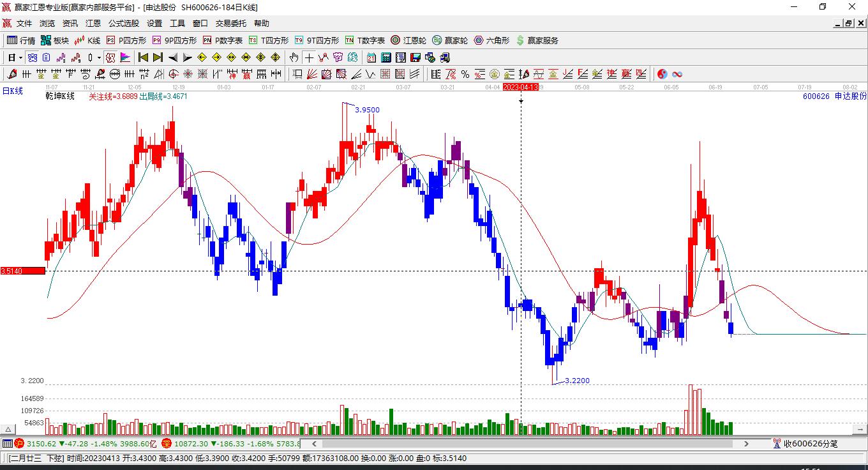Image resolution: width=868 pixels, height=470 pixels.
Task: Launch the 江恩轮 Gann wheel
Action: click(408, 40)
